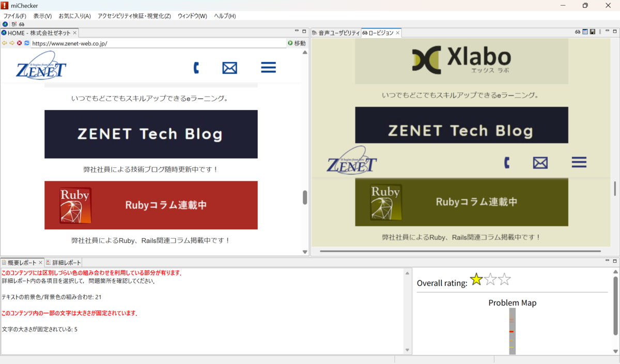Open the アクセシビリティ検証・視覚化(Z) menu
The image size is (620, 364).
(134, 16)
